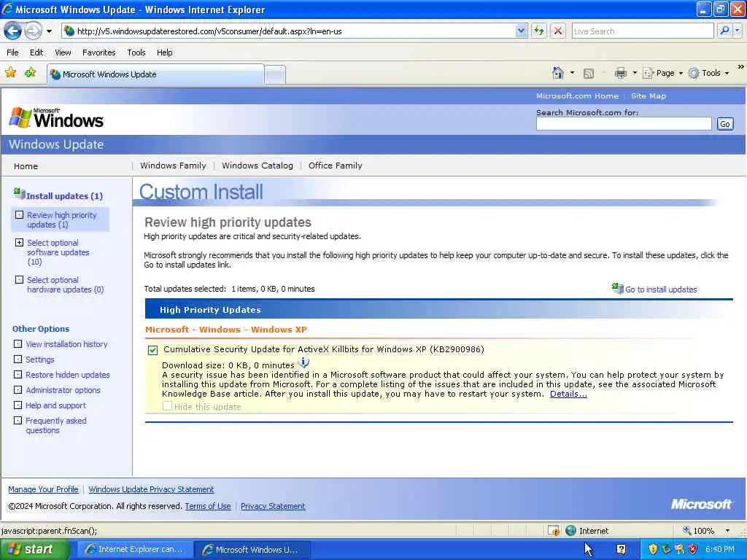This screenshot has width=747, height=560.
Task: Open Help and support link
Action: (x=55, y=405)
